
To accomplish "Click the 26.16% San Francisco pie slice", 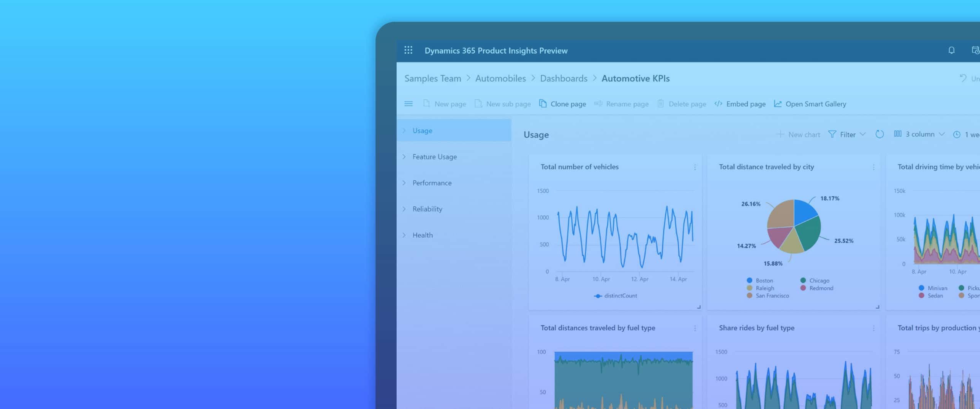I will click(781, 214).
